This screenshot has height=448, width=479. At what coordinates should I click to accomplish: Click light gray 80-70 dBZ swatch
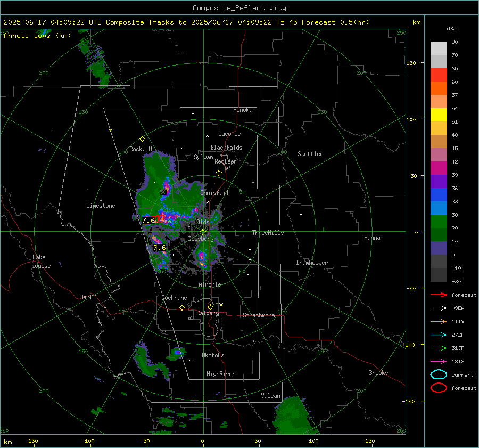tap(439, 48)
